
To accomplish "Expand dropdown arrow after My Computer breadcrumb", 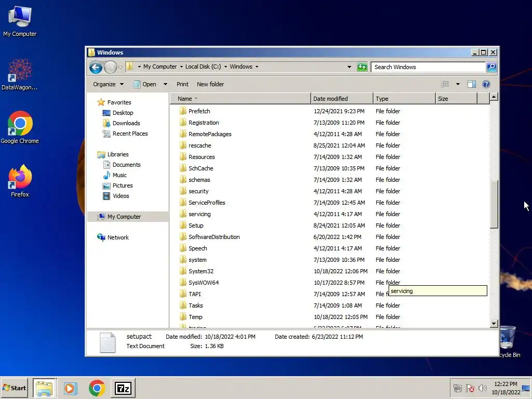I will [x=181, y=67].
